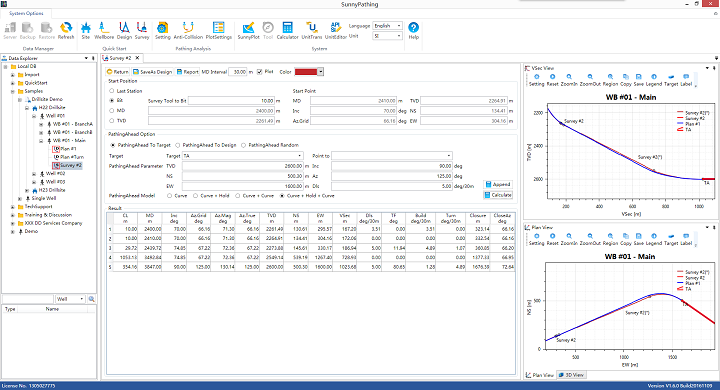
Task: Expand the Well #02 tree node
Action: pos(34,174)
